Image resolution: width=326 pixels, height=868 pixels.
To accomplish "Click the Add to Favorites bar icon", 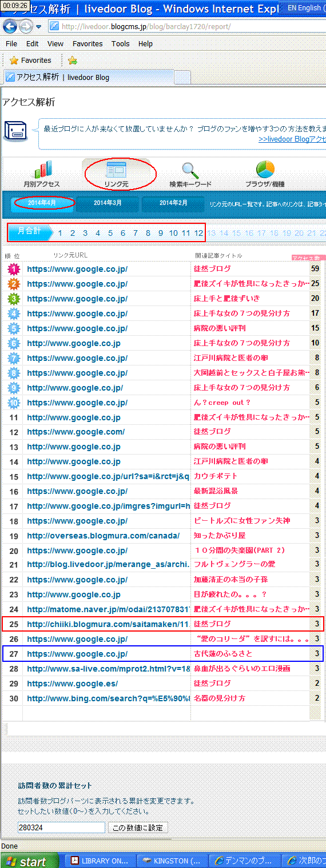I will (73, 60).
